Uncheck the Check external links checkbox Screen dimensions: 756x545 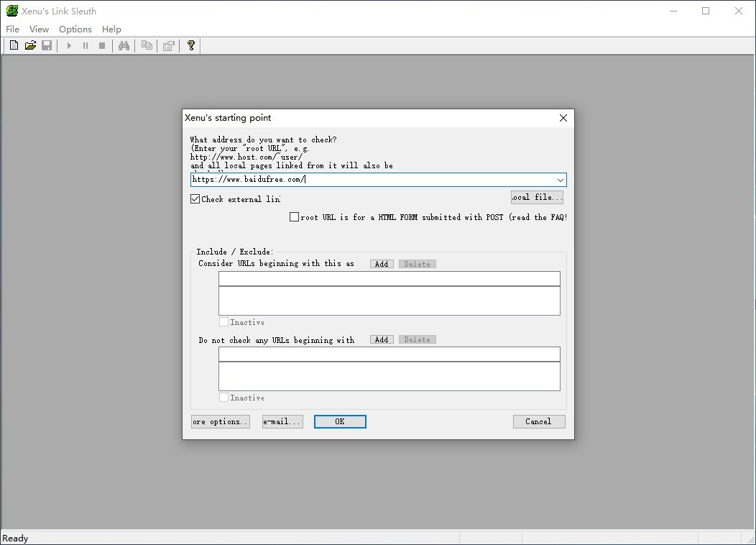(x=195, y=199)
